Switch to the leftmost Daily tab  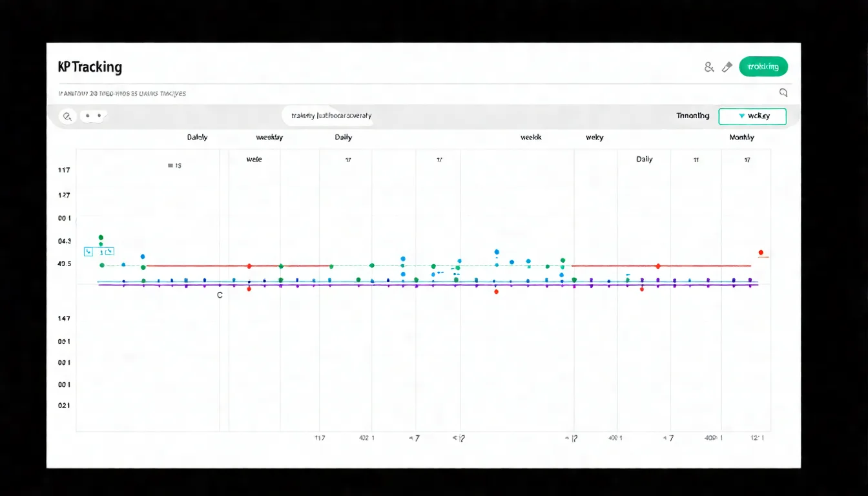tap(197, 138)
